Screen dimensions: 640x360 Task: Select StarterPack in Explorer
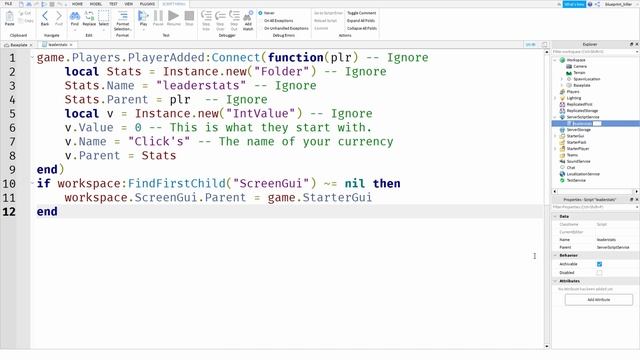coord(576,142)
